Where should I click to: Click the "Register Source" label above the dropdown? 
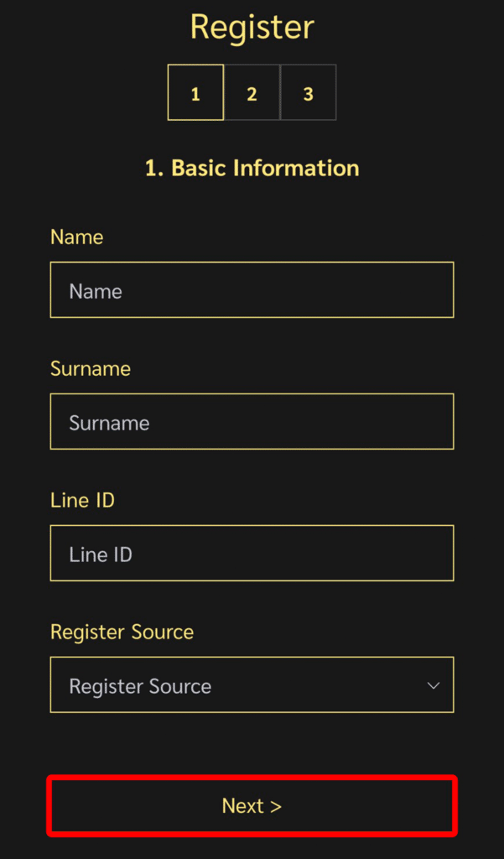click(122, 633)
